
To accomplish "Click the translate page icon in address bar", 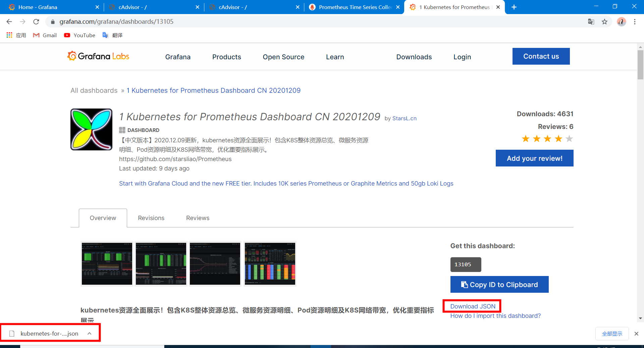I will click(591, 22).
